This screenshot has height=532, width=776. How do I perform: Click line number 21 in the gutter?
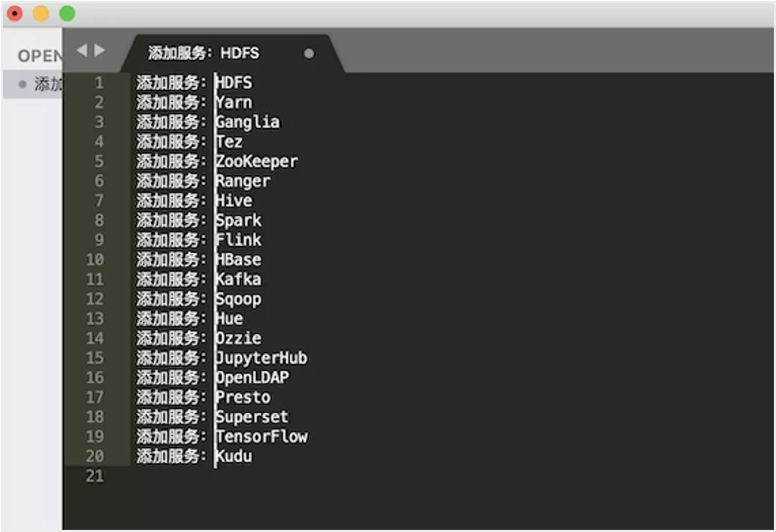[95, 476]
